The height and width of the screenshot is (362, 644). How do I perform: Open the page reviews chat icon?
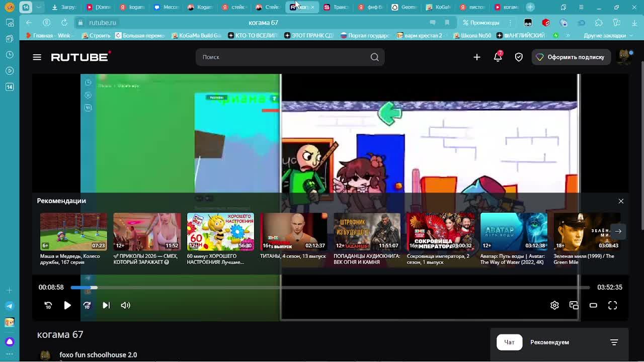pos(433,23)
